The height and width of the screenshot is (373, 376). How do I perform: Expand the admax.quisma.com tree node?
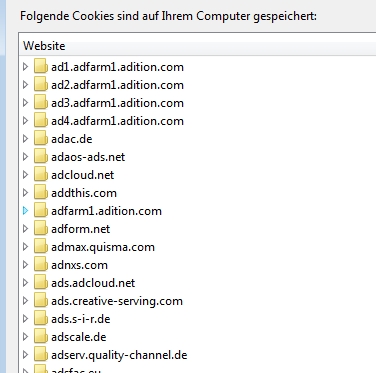[26, 247]
